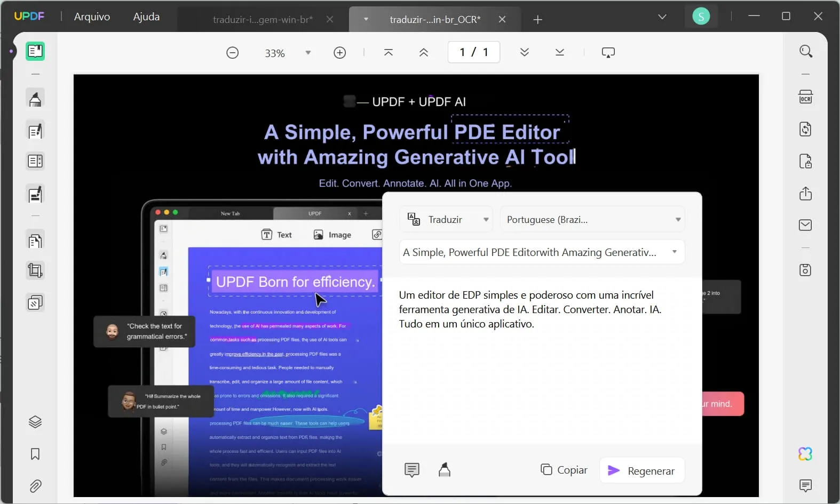The height and width of the screenshot is (504, 840).
Task: Click the page number input field
Action: click(x=473, y=52)
